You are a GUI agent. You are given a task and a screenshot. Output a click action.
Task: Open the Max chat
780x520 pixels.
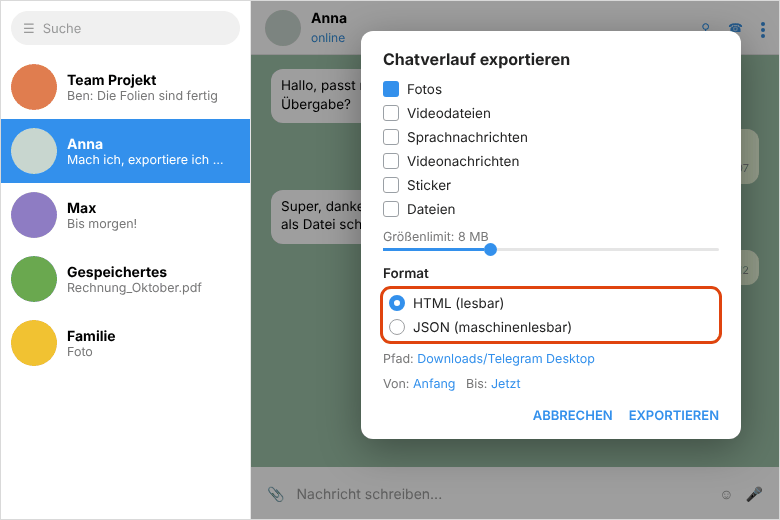click(x=125, y=215)
